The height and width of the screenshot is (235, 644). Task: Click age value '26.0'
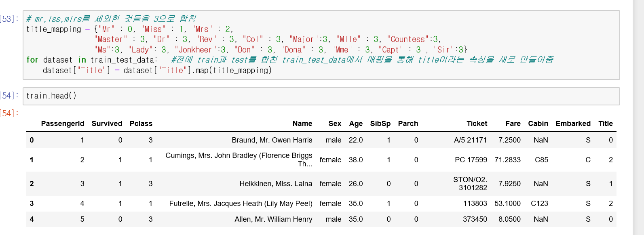pyautogui.click(x=356, y=184)
